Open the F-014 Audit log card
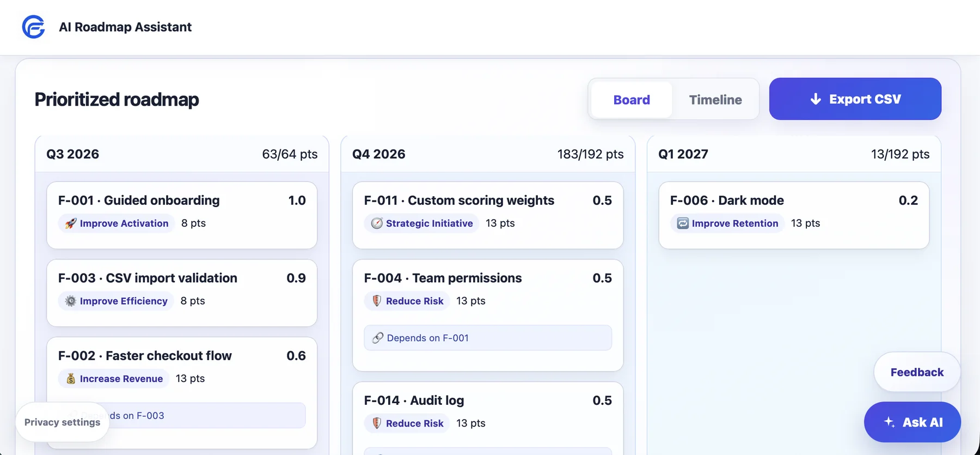Image resolution: width=980 pixels, height=455 pixels. (488, 418)
